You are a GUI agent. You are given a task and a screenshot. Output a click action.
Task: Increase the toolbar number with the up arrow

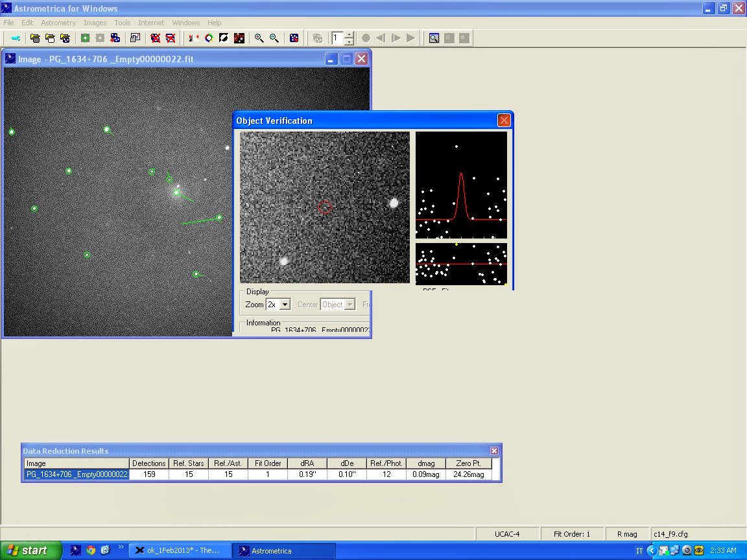[349, 35]
